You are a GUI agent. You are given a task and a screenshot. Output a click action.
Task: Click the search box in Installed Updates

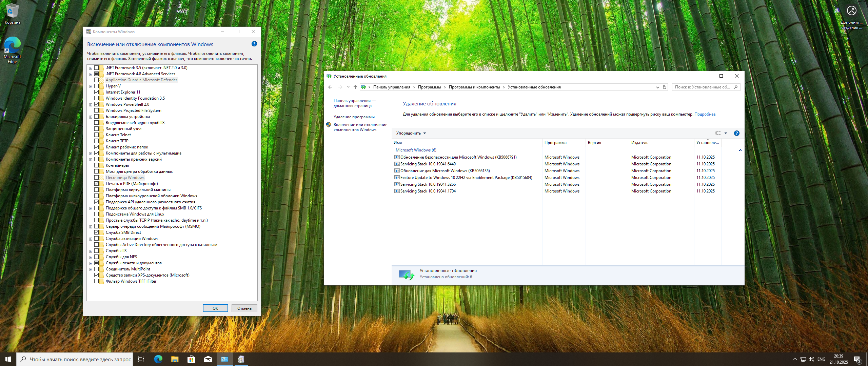click(x=703, y=87)
